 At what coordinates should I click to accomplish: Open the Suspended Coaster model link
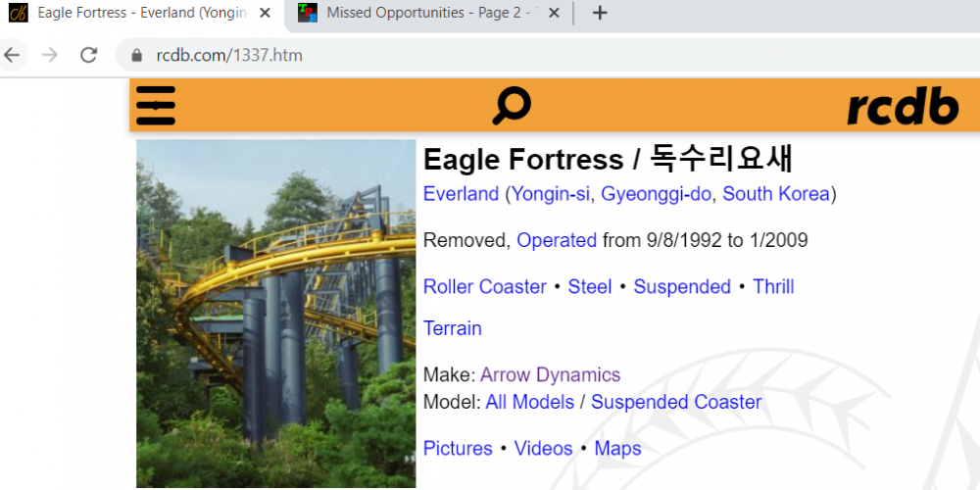pyautogui.click(x=675, y=402)
